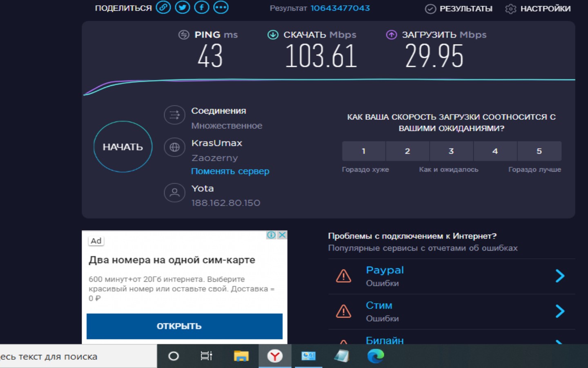588x368 pixels.
Task: Rate speed as 3 Как и ожидалось
Action: pos(451,151)
